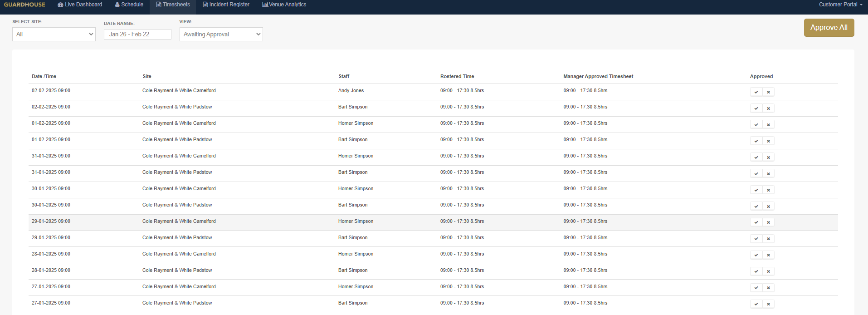This screenshot has width=868, height=315.
Task: Reject Bart Simpson 02-02-2025 Padstow cross
Action: coord(768,108)
